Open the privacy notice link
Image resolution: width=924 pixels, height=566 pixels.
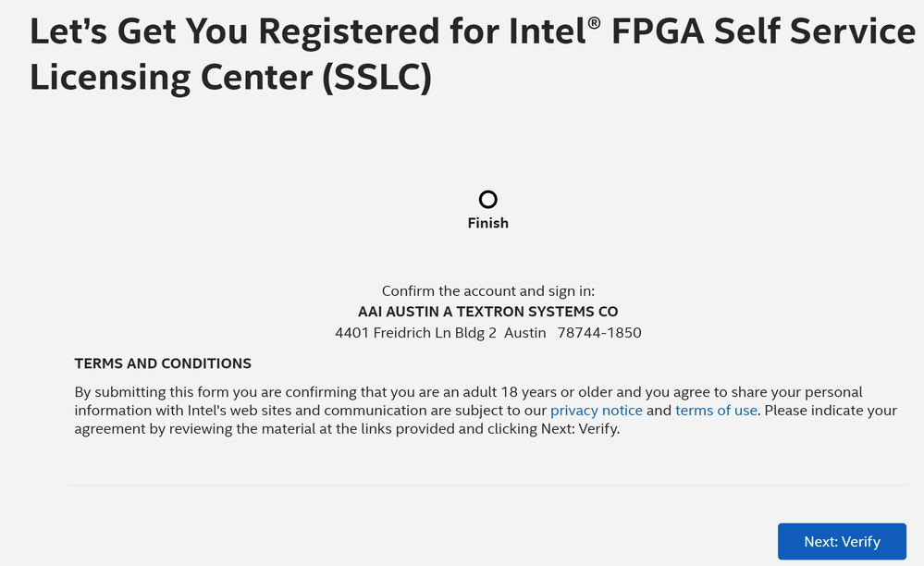(596, 411)
